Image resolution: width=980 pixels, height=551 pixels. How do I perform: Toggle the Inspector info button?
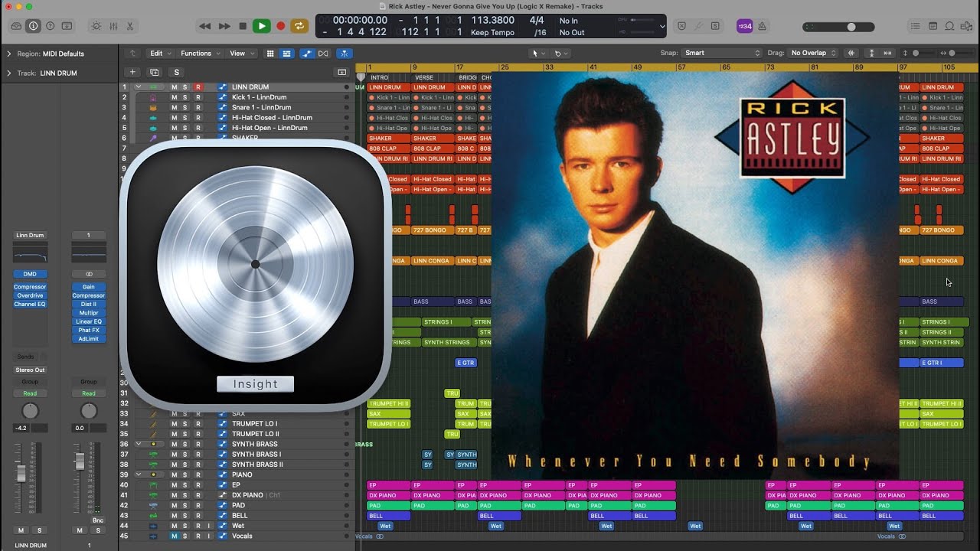click(x=34, y=26)
